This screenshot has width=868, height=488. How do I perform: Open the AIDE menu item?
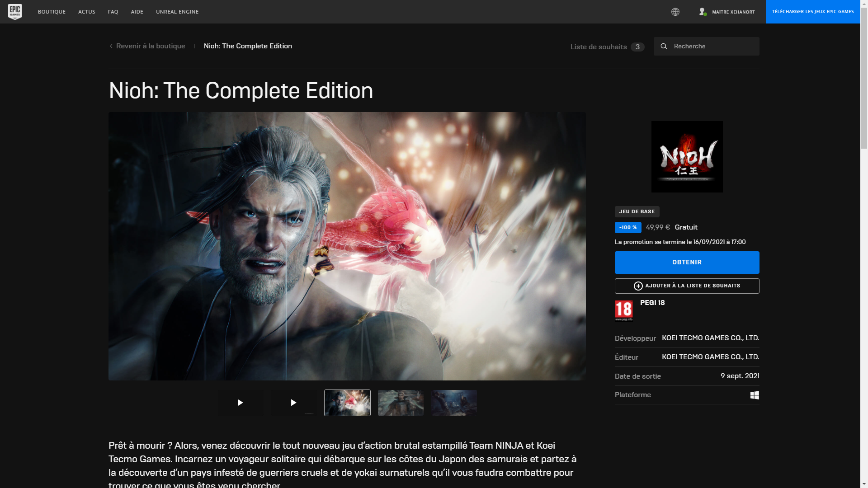[x=137, y=12]
